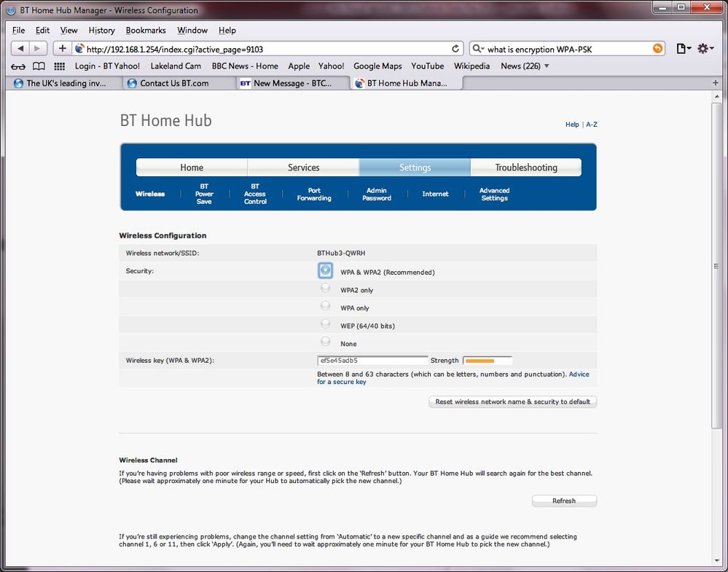Open BT Power Save settings

204,194
